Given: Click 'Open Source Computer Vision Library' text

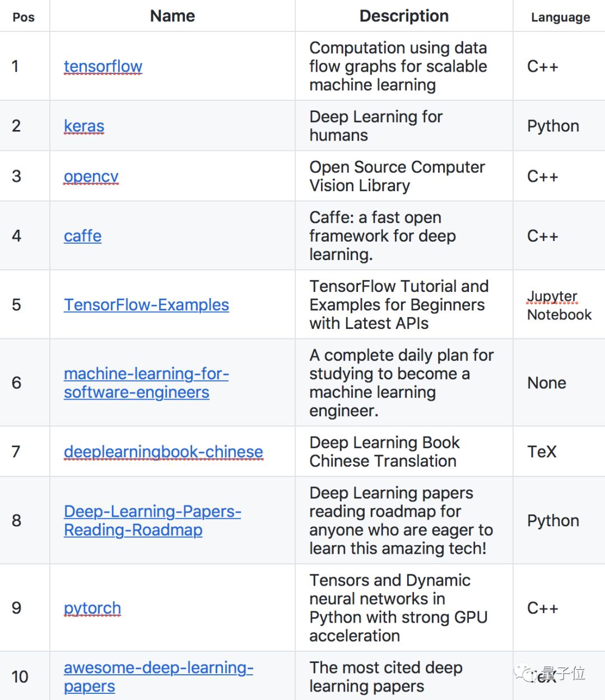Looking at the screenshot, I should (397, 177).
